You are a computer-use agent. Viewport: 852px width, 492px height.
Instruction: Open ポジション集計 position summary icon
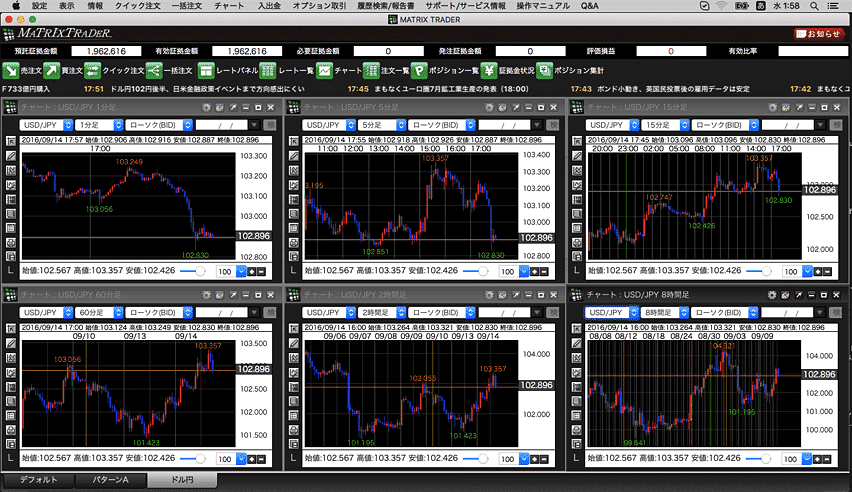(x=544, y=71)
